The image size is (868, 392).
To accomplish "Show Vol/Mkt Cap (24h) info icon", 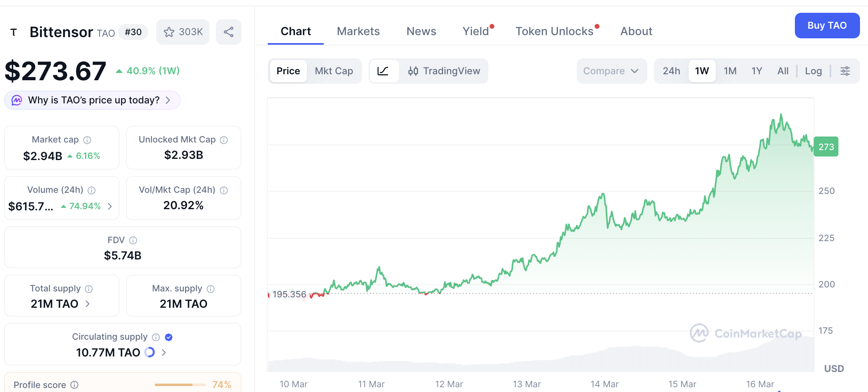I will coord(224,190).
